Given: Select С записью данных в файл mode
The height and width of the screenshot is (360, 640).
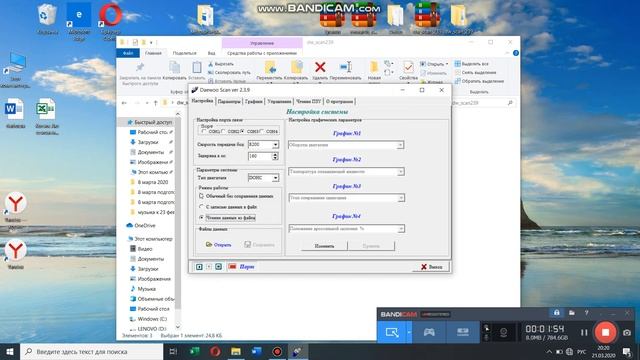Looking at the screenshot, I should (x=201, y=207).
